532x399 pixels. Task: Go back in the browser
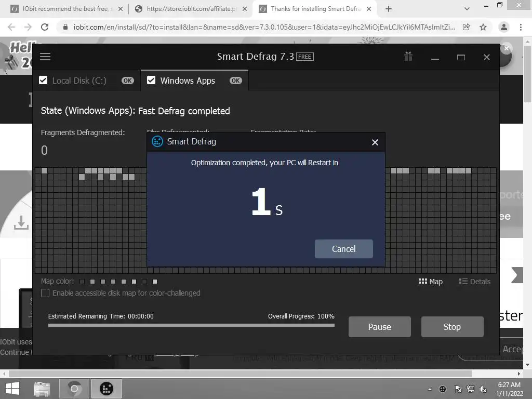[x=11, y=27]
